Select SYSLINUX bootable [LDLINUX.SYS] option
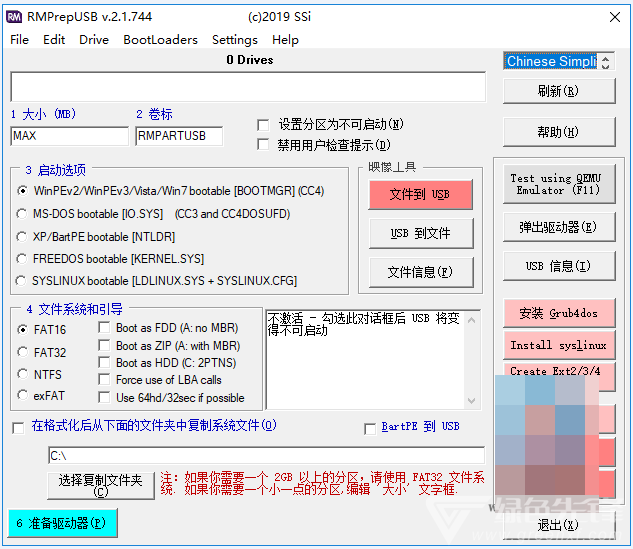 tap(21, 280)
